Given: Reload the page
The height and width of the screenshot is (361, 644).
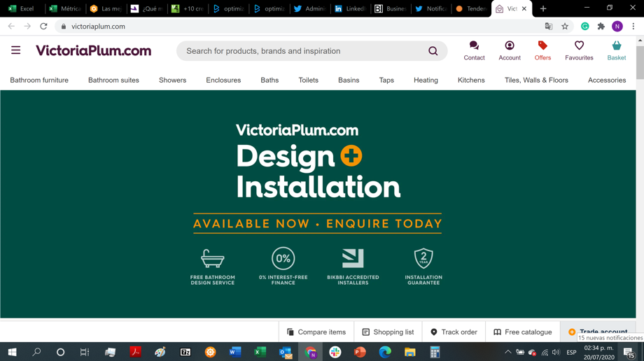Looking at the screenshot, I should click(x=43, y=27).
